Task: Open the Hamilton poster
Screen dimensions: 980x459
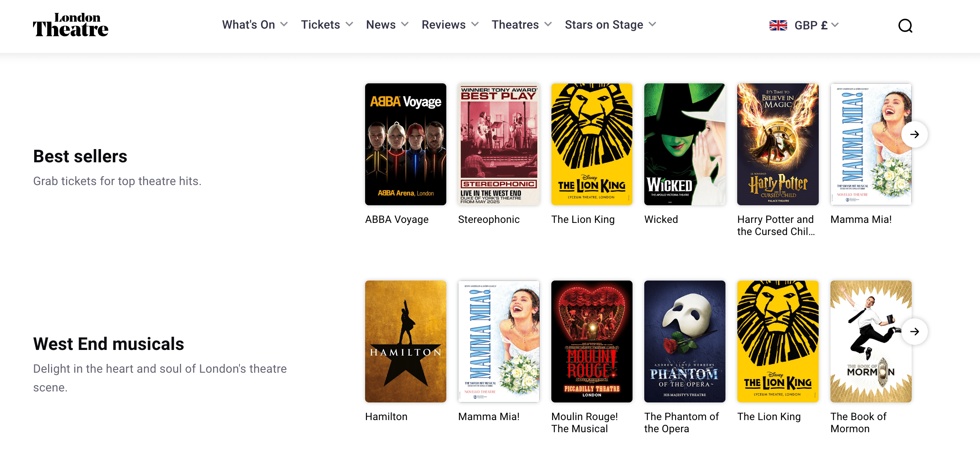Action: click(x=405, y=341)
